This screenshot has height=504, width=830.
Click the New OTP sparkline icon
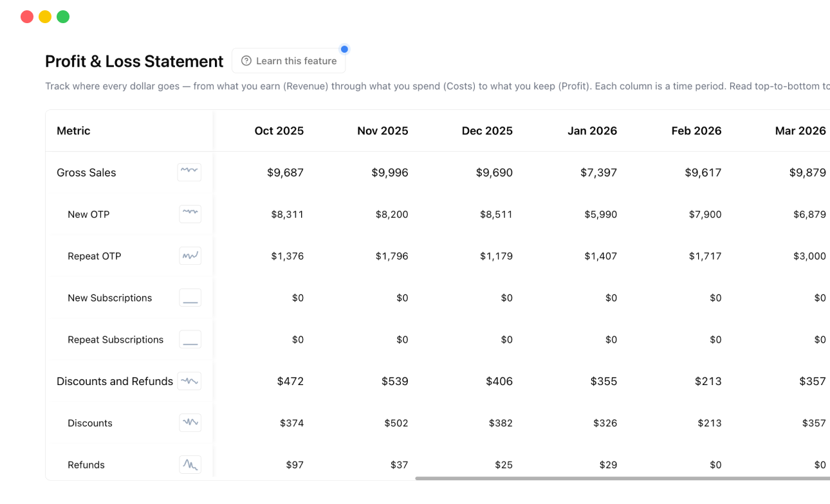(189, 213)
